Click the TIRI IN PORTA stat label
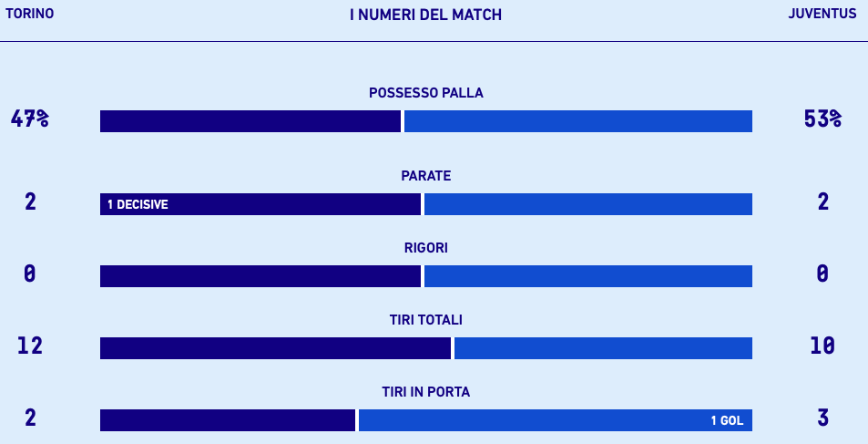 (425, 392)
